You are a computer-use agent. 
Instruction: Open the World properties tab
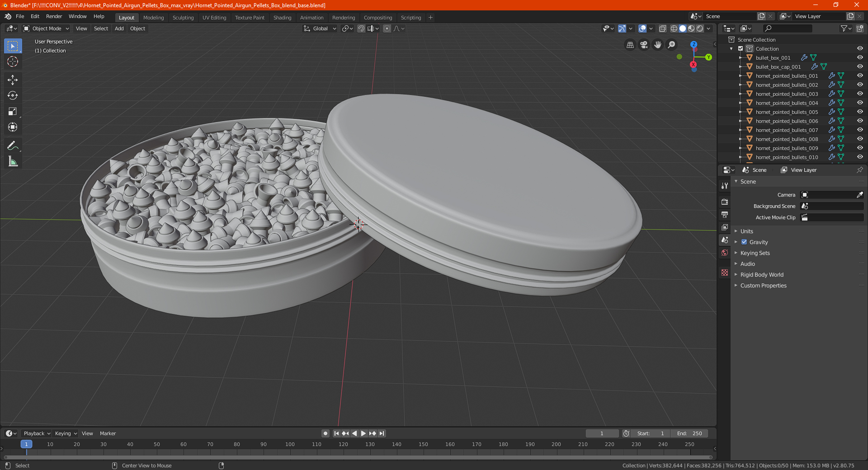click(x=725, y=253)
